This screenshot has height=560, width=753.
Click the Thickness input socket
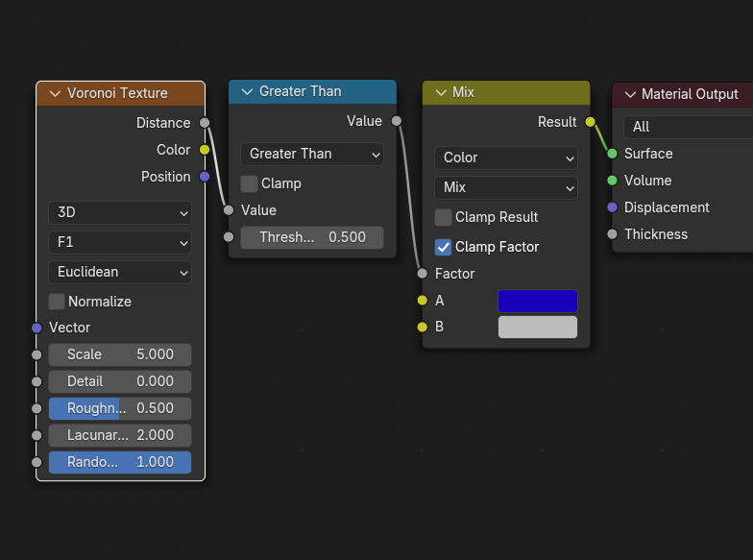[613, 234]
